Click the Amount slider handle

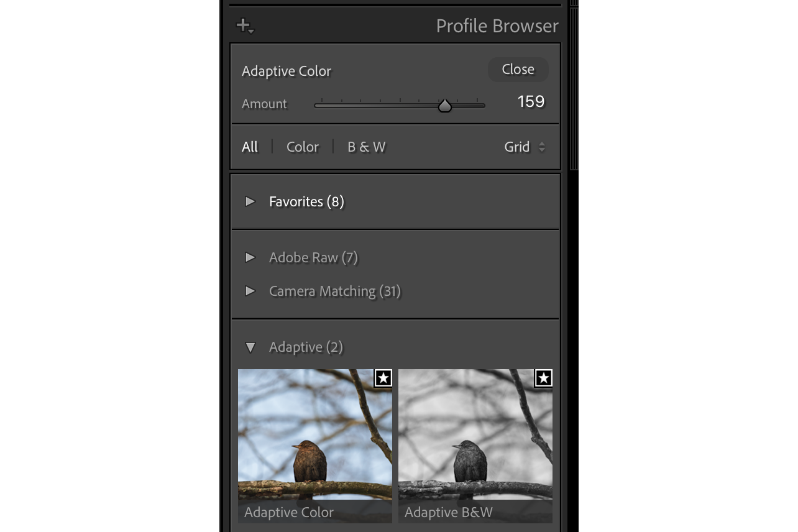(445, 105)
